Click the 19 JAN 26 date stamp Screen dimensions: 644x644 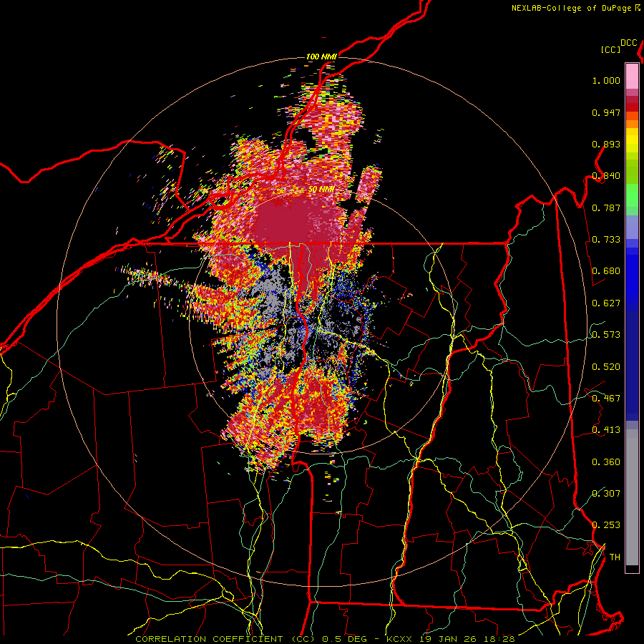448,639
